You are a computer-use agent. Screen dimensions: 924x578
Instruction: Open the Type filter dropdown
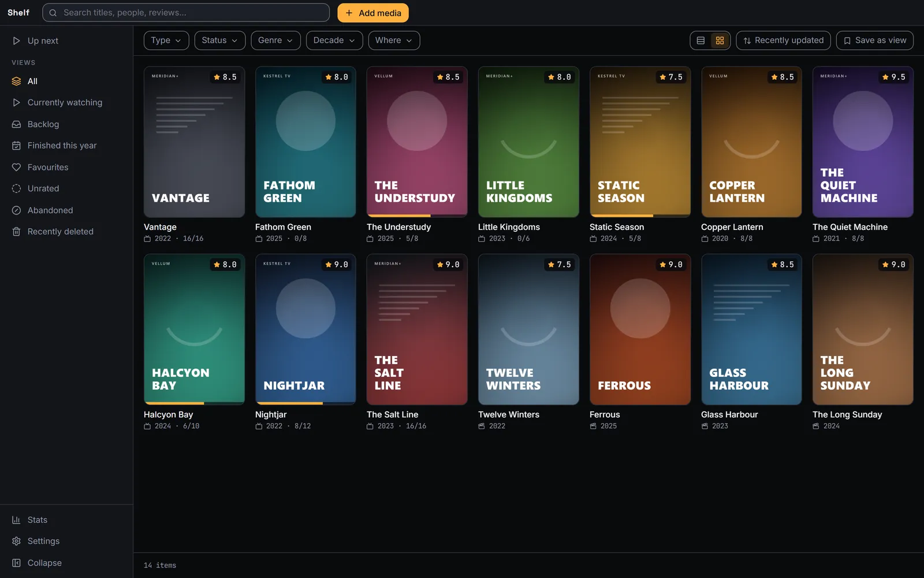pyautogui.click(x=166, y=40)
